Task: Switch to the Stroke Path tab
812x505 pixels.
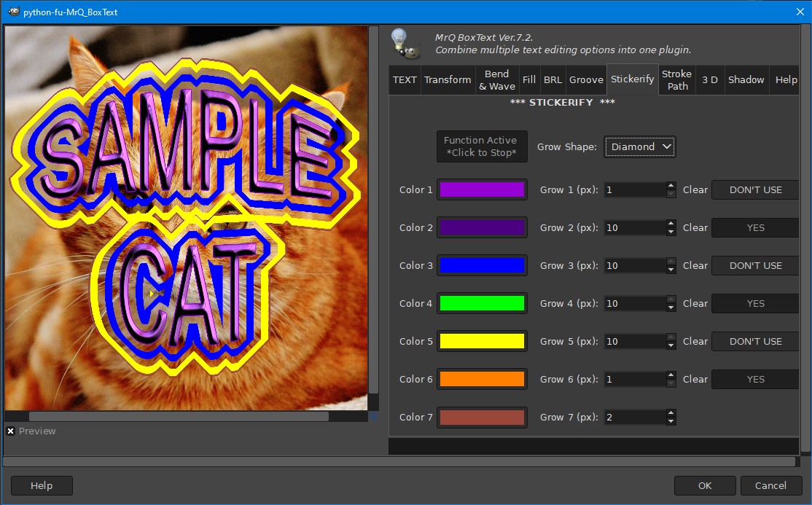Action: (677, 79)
